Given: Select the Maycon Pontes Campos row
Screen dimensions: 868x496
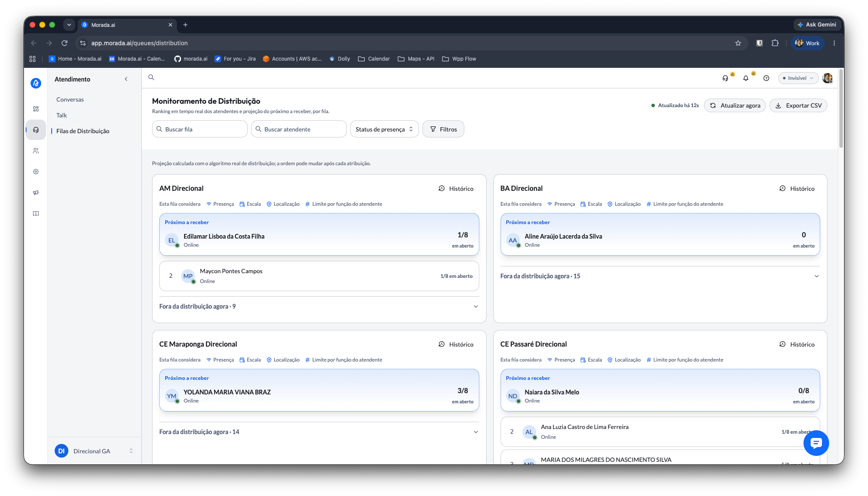Looking at the screenshot, I should tap(319, 276).
